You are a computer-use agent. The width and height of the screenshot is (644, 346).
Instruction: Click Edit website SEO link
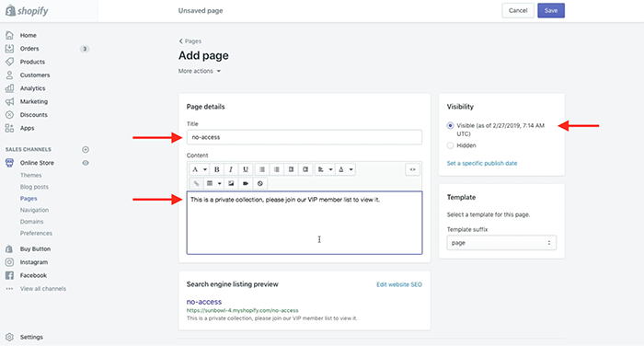399,284
